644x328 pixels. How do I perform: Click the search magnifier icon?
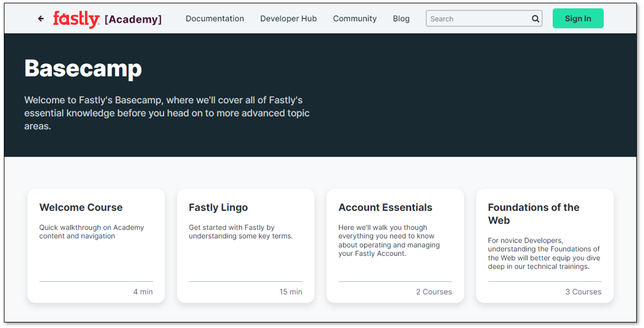(x=535, y=18)
